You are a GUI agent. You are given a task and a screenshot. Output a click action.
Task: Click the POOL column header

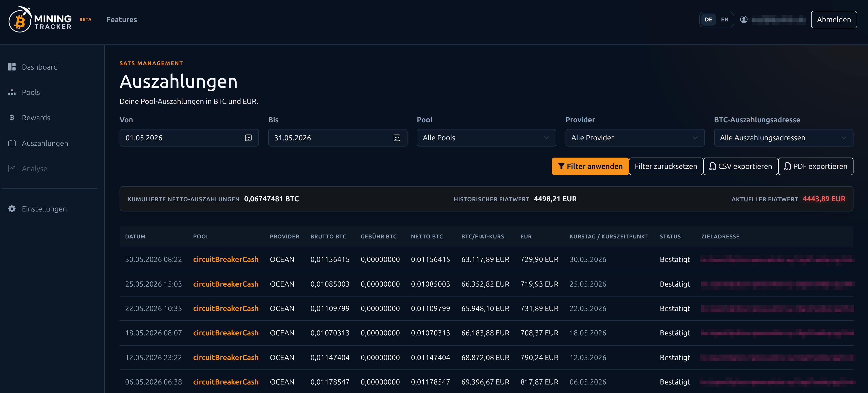(x=201, y=236)
